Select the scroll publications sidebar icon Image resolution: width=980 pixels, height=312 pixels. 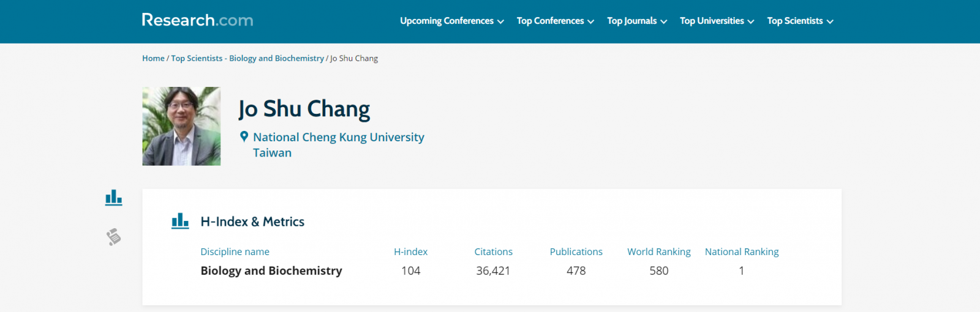tap(113, 237)
